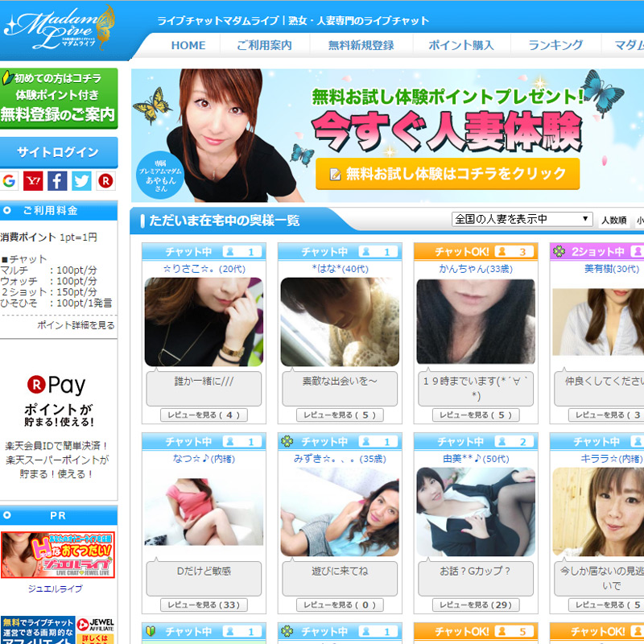Open the 全国の人妻を表示中 dropdown
The image size is (644, 644).
tap(522, 219)
